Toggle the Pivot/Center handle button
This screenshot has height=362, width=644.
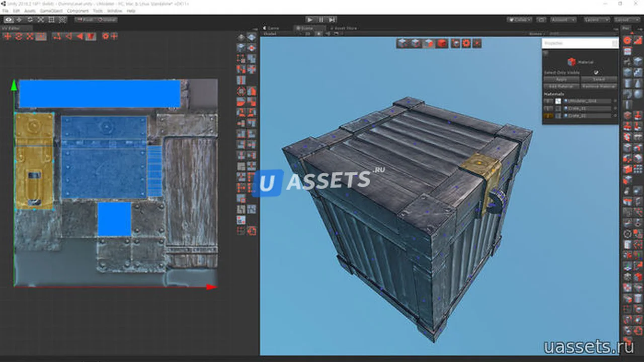click(85, 20)
